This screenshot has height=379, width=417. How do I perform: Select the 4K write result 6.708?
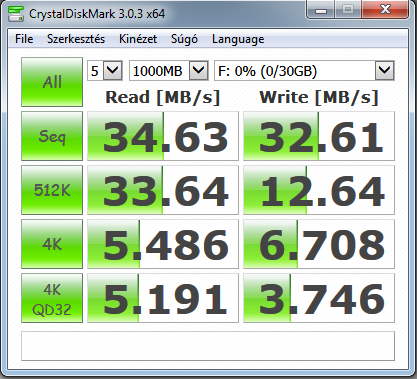click(319, 244)
